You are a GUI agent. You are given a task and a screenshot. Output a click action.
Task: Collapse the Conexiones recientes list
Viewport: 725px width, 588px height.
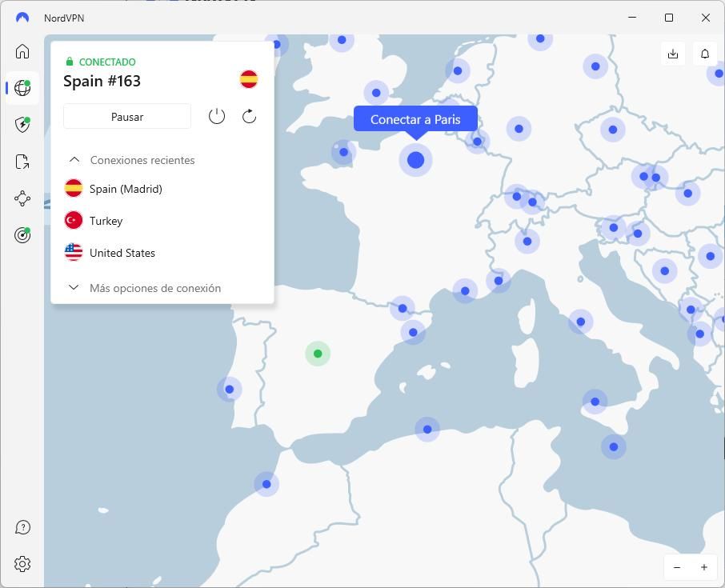pos(74,159)
